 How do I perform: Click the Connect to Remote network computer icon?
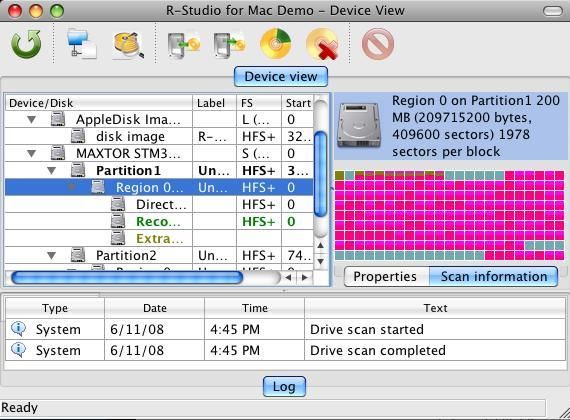pos(82,44)
